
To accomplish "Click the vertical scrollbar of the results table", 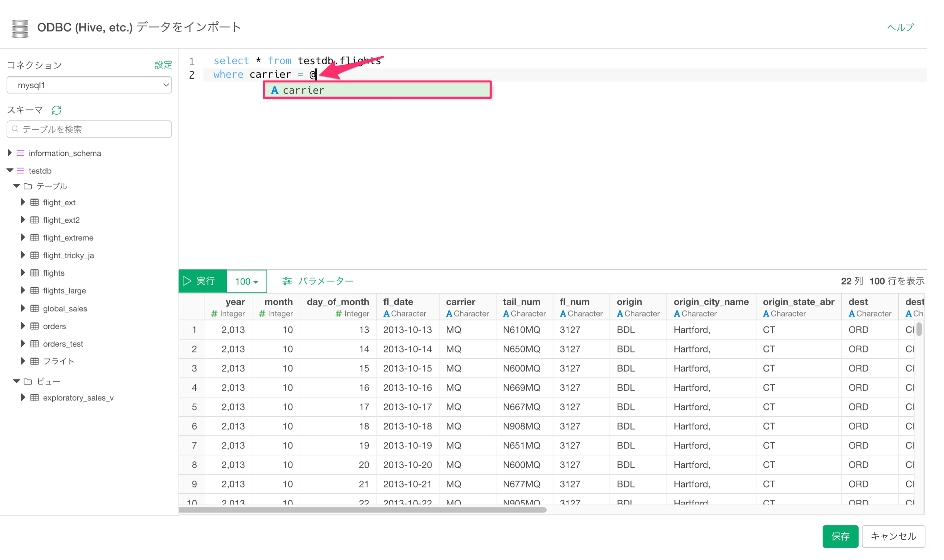I will (x=919, y=329).
